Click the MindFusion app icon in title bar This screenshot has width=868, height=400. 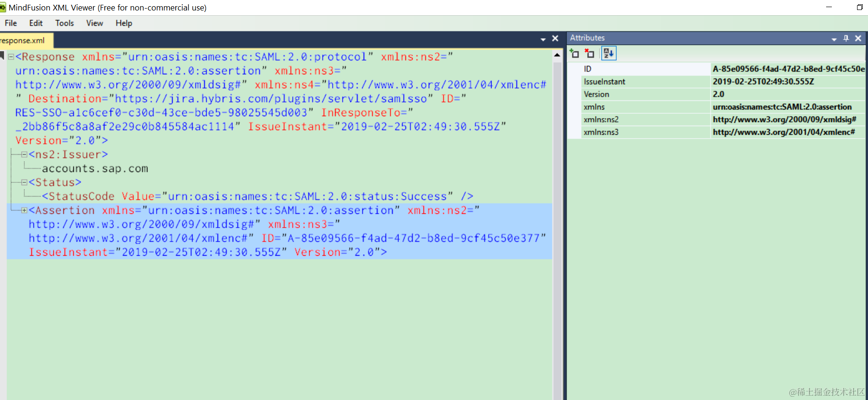2,7
